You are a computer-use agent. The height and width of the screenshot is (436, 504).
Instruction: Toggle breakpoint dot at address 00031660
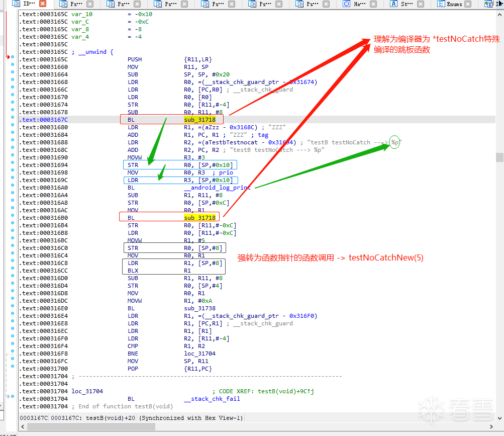coord(13,64)
